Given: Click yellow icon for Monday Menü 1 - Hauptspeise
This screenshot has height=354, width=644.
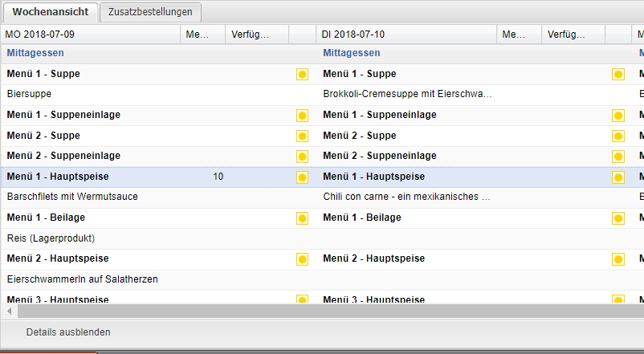Looking at the screenshot, I should pos(302,177).
